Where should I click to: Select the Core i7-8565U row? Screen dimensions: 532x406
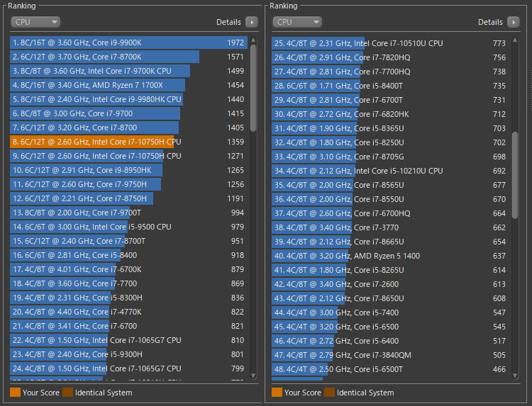[x=391, y=185]
